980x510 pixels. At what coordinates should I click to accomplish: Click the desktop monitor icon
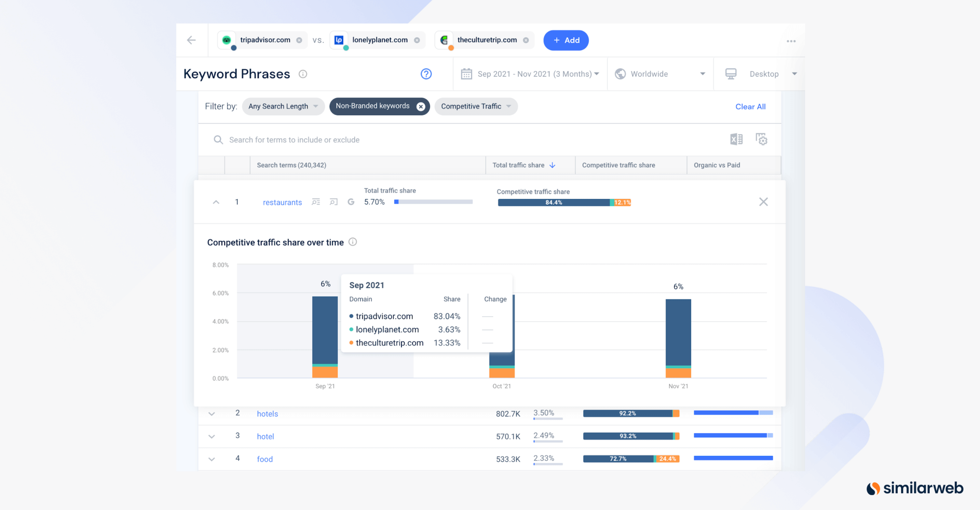tap(731, 74)
